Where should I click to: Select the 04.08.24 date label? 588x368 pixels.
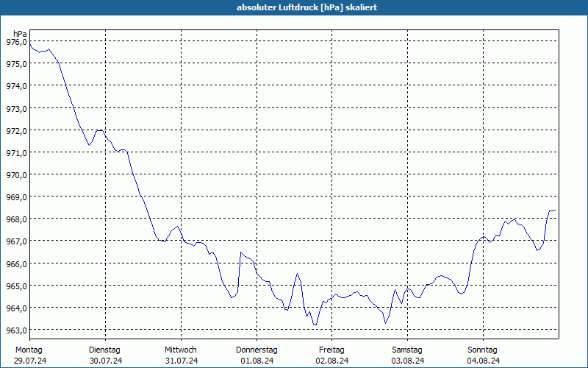point(484,361)
